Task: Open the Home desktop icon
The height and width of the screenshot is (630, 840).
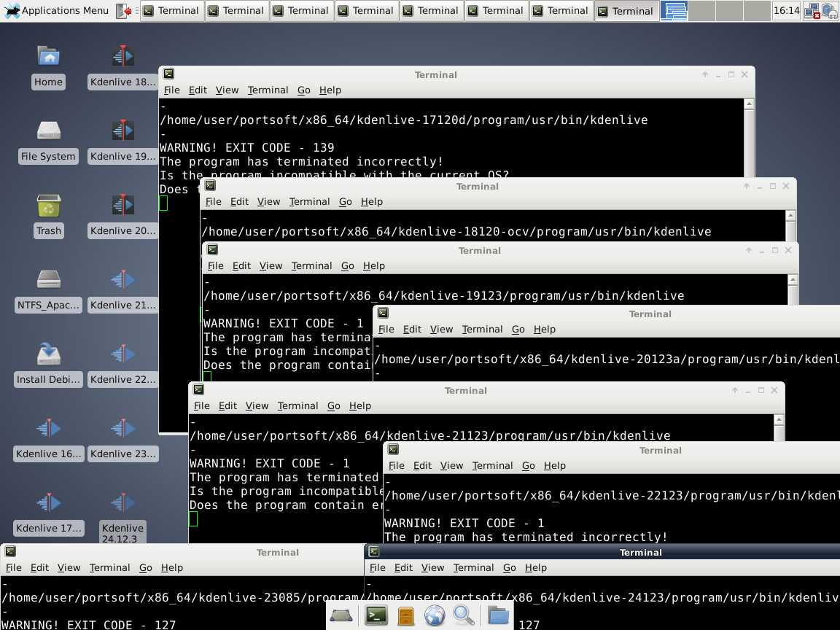Action: tap(48, 67)
